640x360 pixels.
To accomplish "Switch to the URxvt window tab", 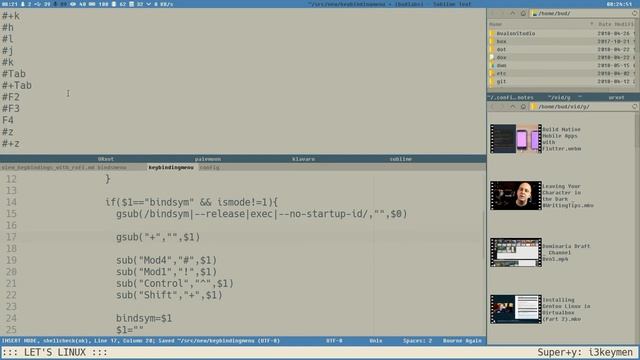I will 106,159.
